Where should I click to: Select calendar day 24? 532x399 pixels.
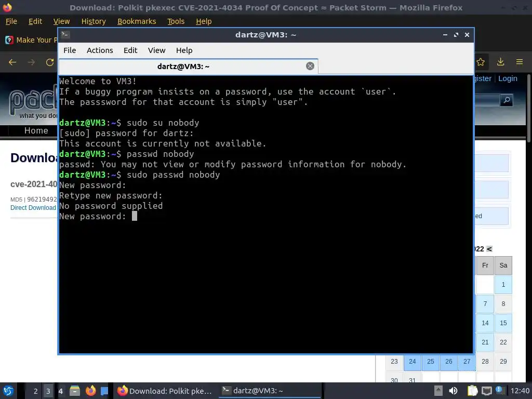pos(412,362)
